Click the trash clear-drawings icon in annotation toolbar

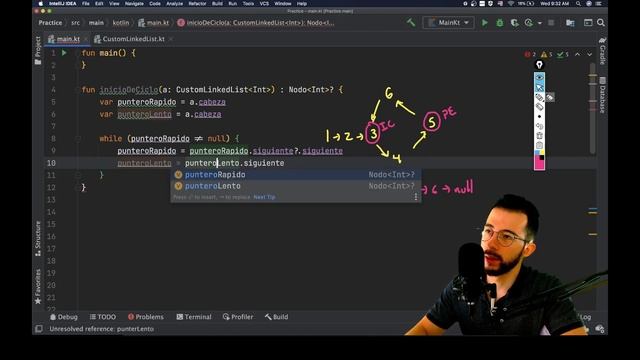[540, 136]
